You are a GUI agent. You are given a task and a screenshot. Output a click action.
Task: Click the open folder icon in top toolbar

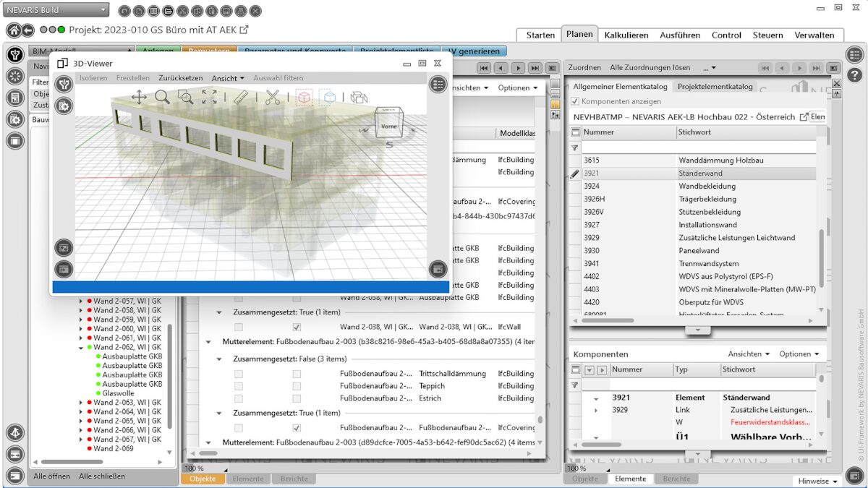pos(168,12)
